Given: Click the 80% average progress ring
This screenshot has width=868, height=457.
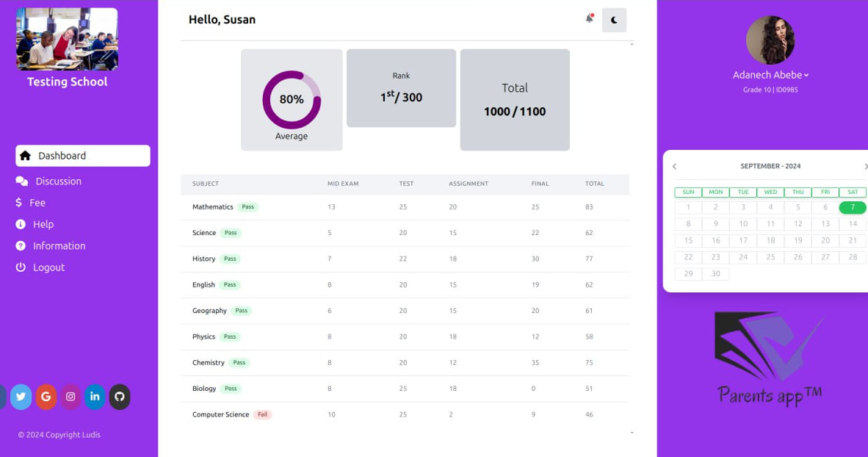Looking at the screenshot, I should tap(292, 100).
